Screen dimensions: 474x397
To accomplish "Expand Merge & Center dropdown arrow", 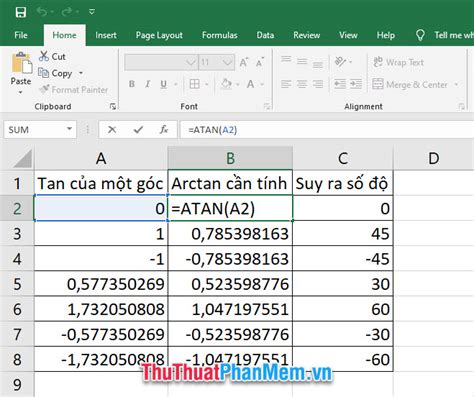I will point(456,84).
